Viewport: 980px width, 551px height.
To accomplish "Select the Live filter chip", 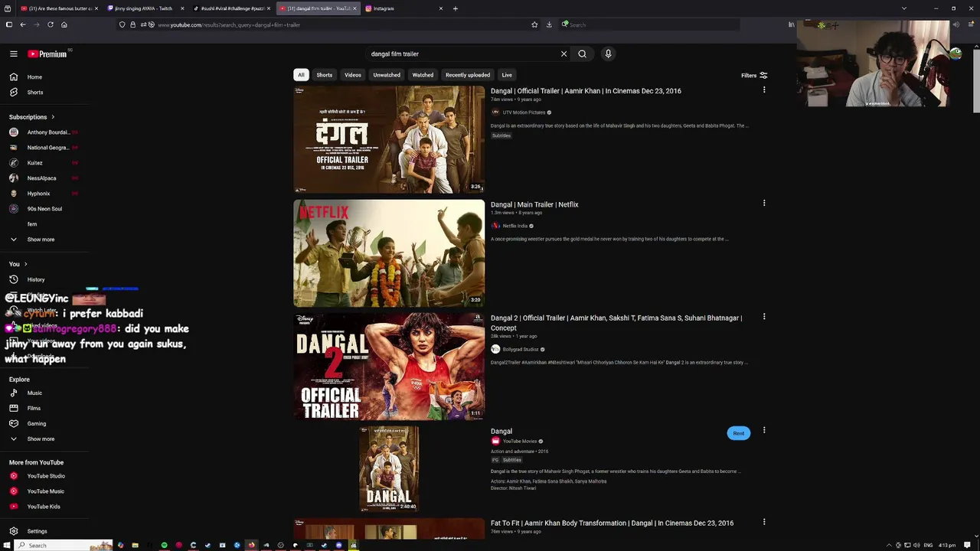I will 507,75.
